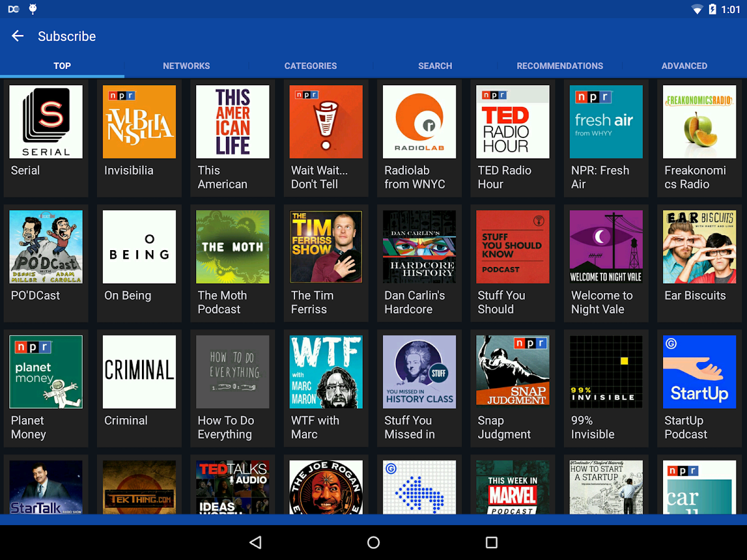747x560 pixels.
Task: Tap the back arrow next to Subscribe
Action: [x=17, y=36]
